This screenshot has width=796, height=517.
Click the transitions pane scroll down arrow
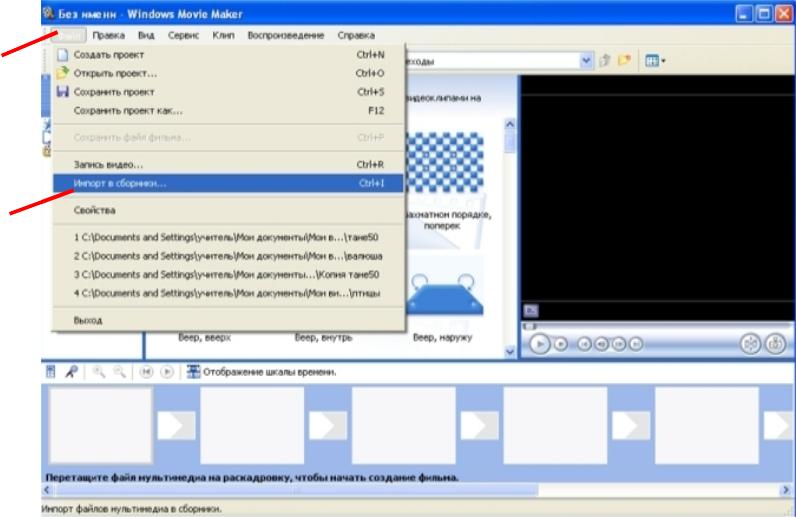click(x=510, y=351)
